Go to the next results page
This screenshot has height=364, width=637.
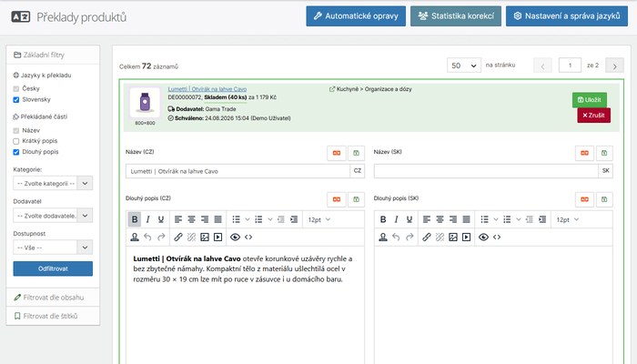[x=614, y=66]
